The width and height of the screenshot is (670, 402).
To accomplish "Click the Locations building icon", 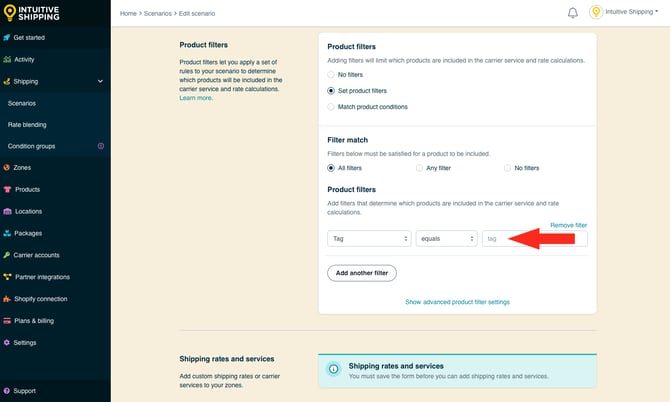I will click(8, 211).
